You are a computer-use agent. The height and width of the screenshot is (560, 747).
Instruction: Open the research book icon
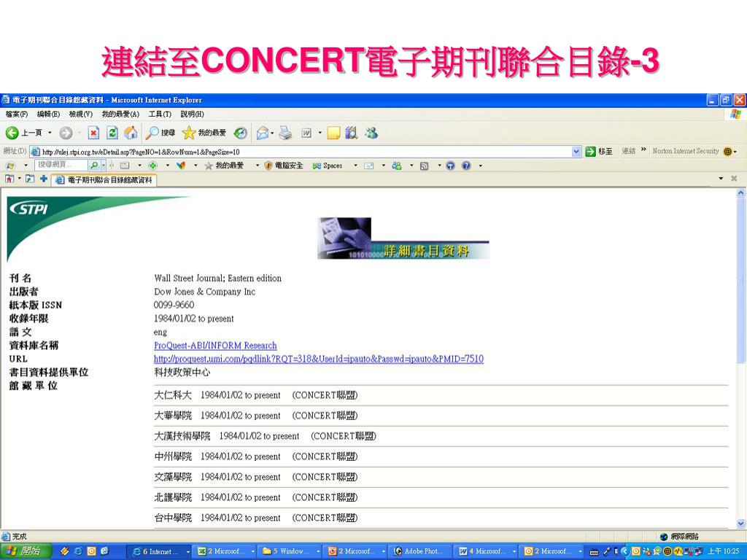point(352,133)
